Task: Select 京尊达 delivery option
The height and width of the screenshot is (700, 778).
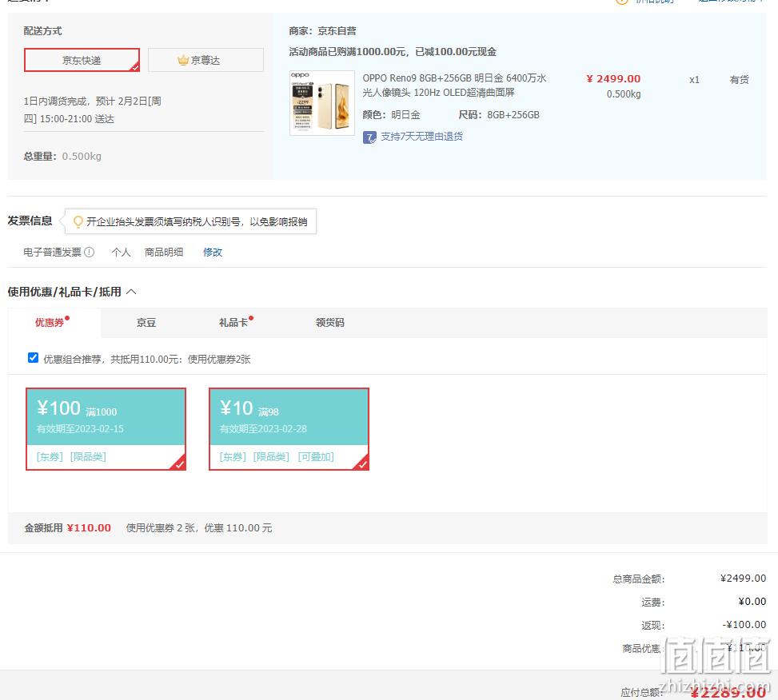Action: click(205, 60)
